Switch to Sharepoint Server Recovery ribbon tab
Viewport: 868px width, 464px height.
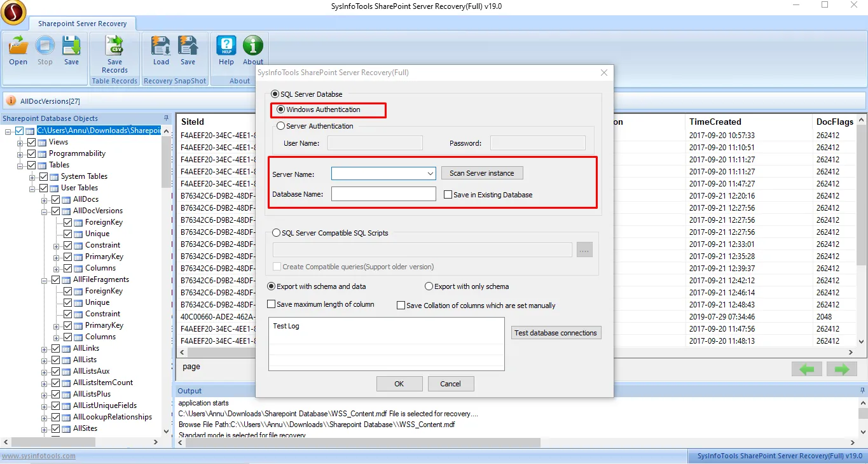(x=82, y=24)
